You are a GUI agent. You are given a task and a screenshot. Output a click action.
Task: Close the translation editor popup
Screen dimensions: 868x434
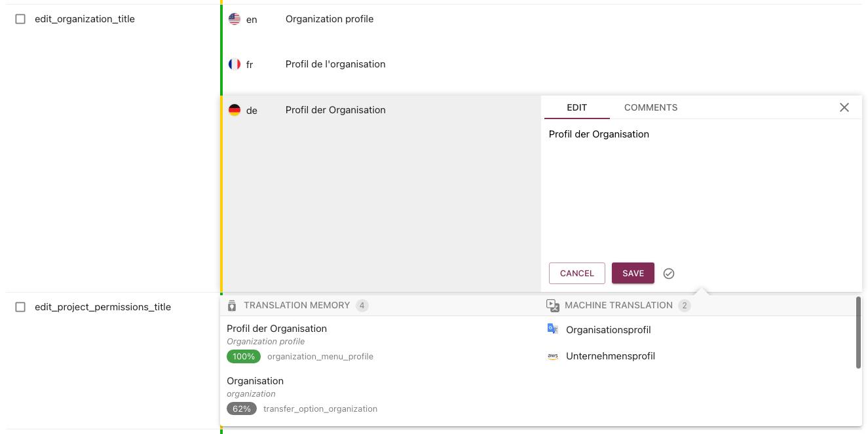tap(844, 107)
